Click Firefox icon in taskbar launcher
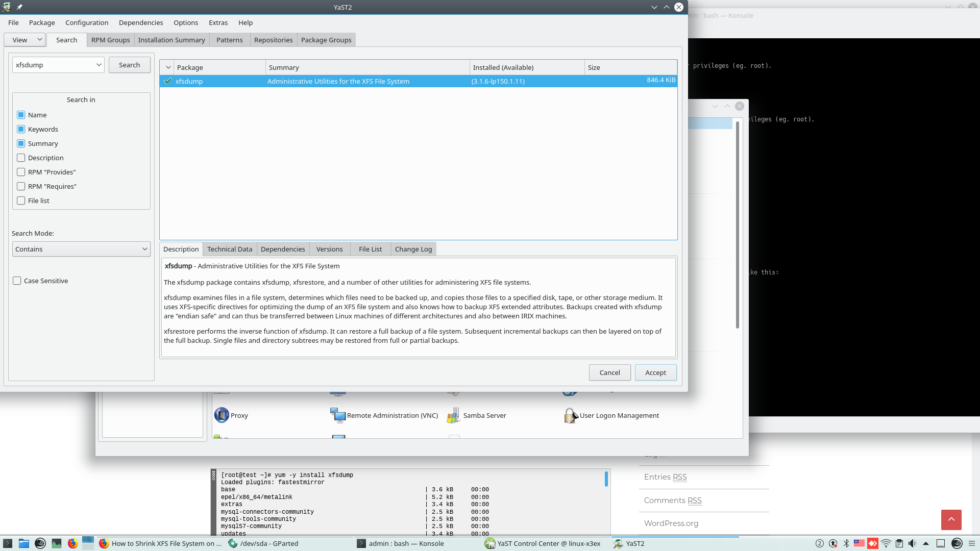Screen dimensions: 980x551 point(73,543)
